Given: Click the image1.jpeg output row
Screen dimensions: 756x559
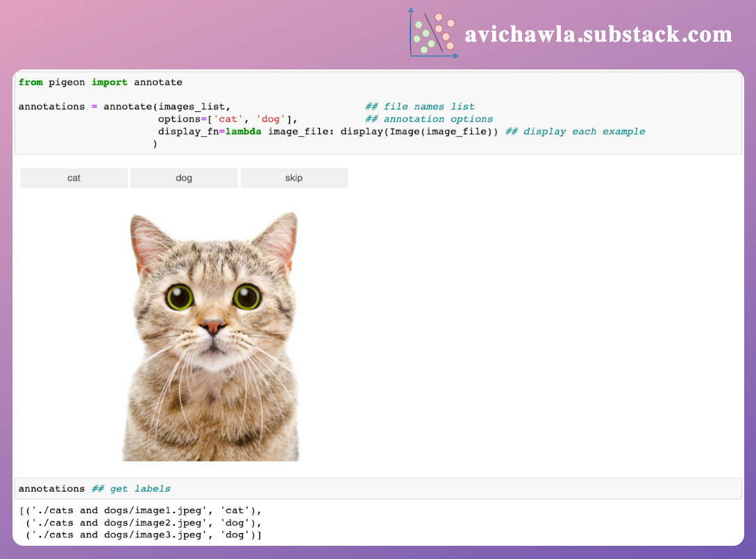Looking at the screenshot, I should click(140, 510).
